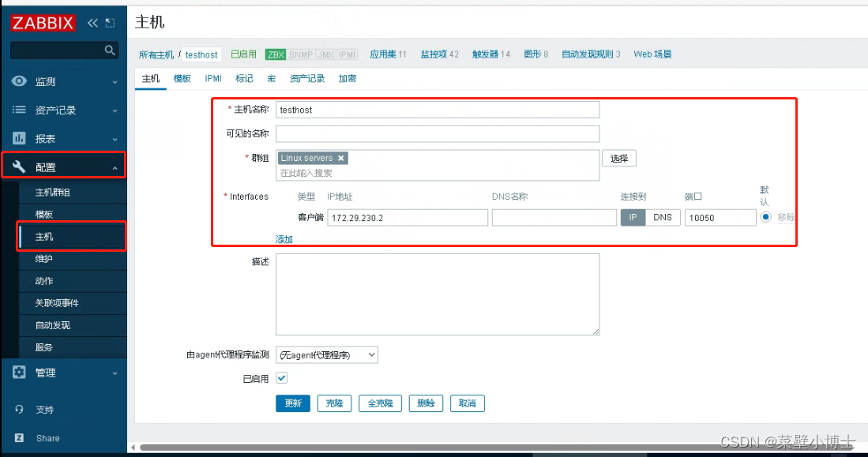Click the ZABBIX logo
Screen dimensions: 868x457
pos(43,21)
